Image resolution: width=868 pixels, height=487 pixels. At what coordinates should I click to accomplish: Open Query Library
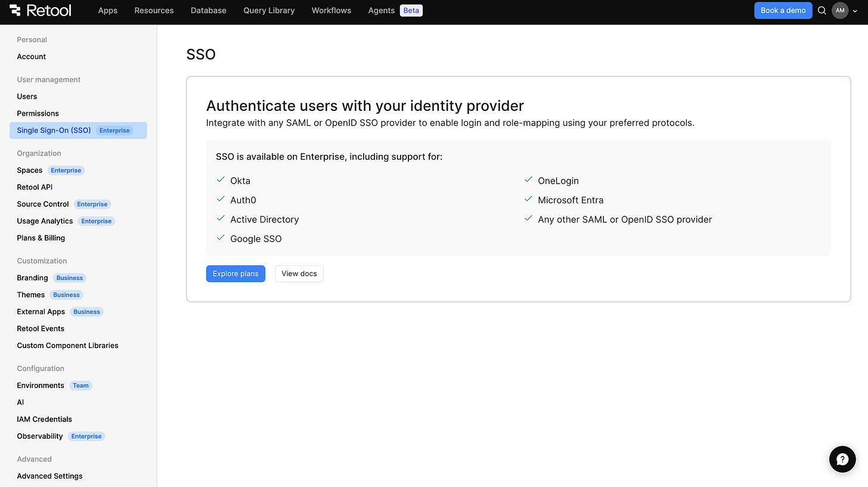pos(269,10)
